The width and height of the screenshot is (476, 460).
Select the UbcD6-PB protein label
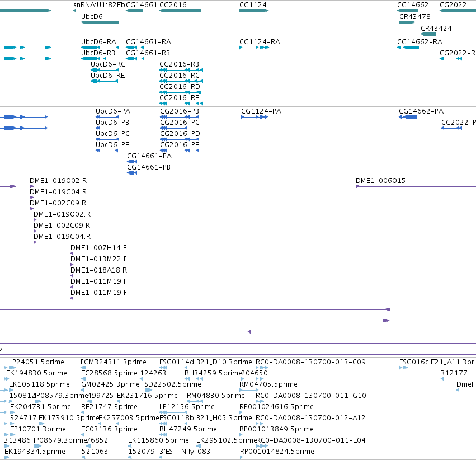click(x=112, y=123)
